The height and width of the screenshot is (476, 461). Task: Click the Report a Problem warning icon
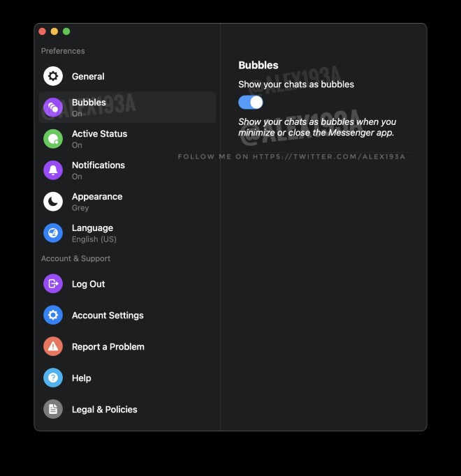[53, 346]
